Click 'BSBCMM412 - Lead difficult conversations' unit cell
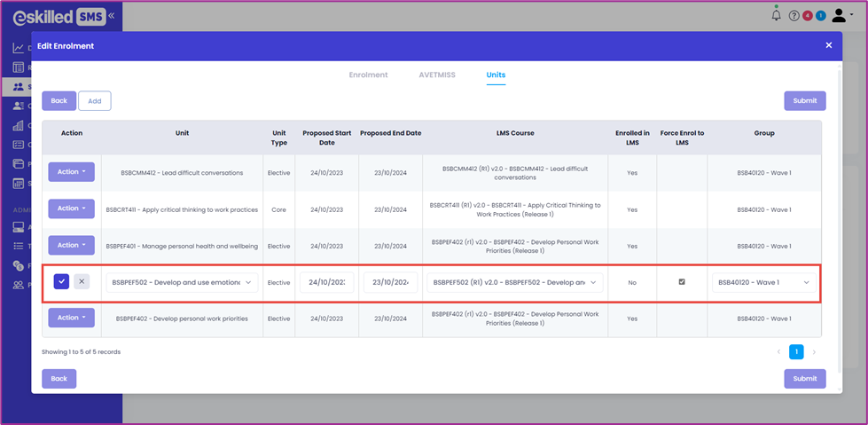The width and height of the screenshot is (868, 425). point(182,173)
